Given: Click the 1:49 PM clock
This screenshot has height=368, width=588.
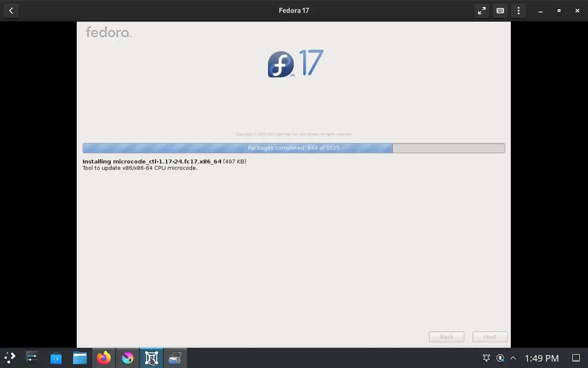Looking at the screenshot, I should 542,358.
